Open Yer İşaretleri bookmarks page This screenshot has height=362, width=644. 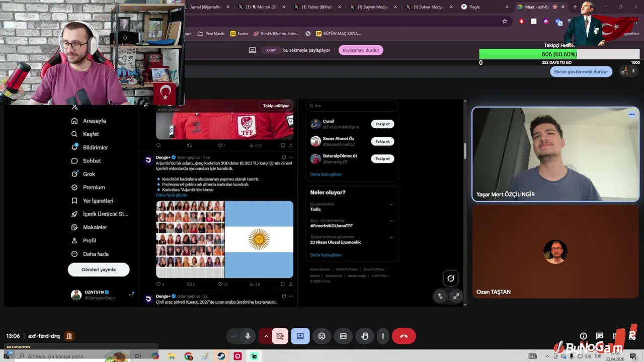point(92,201)
